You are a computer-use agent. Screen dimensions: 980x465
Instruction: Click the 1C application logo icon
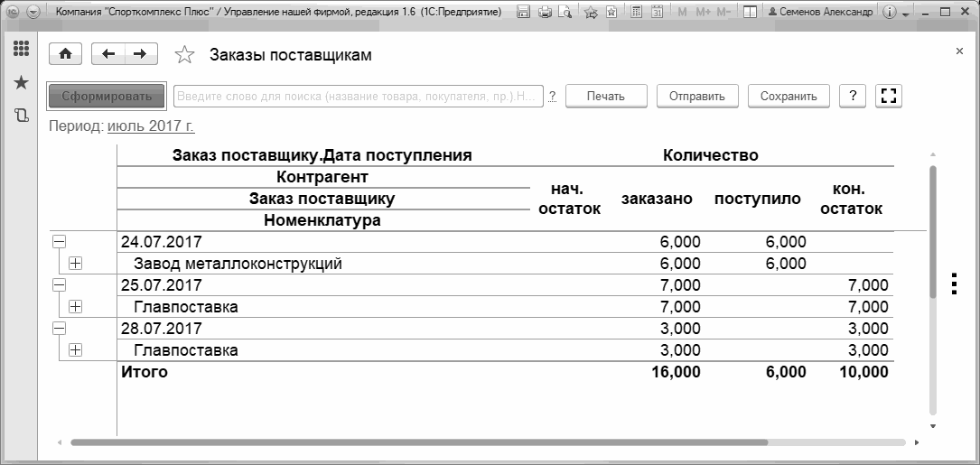(14, 12)
